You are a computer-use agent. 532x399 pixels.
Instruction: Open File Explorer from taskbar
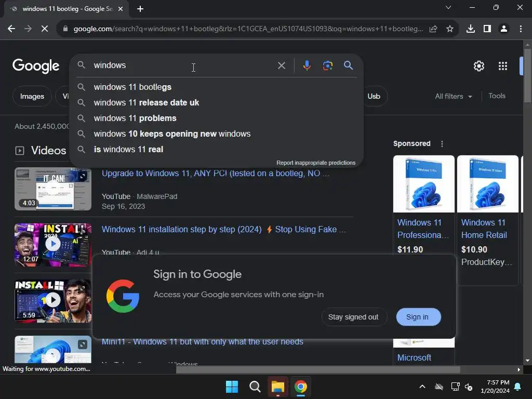[x=277, y=387]
